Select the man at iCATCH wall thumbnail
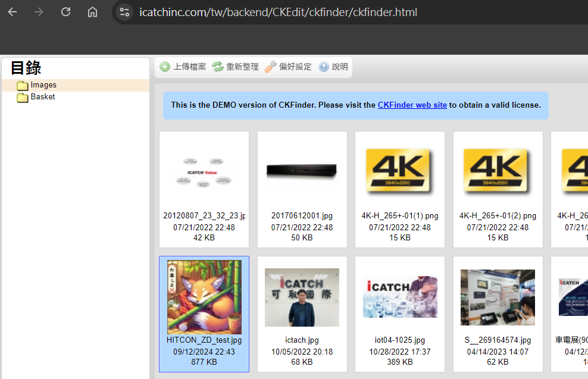 302,297
